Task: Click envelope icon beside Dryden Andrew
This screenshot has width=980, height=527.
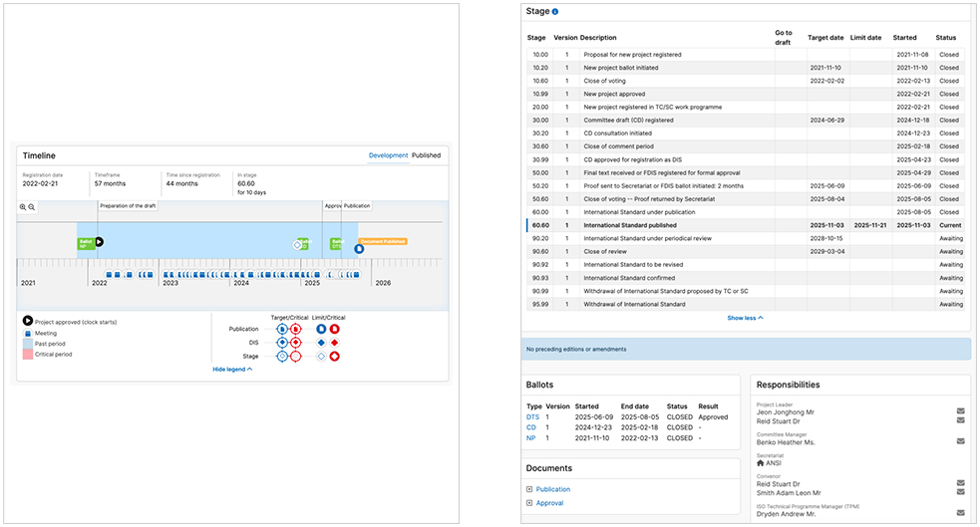Action: pyautogui.click(x=961, y=513)
